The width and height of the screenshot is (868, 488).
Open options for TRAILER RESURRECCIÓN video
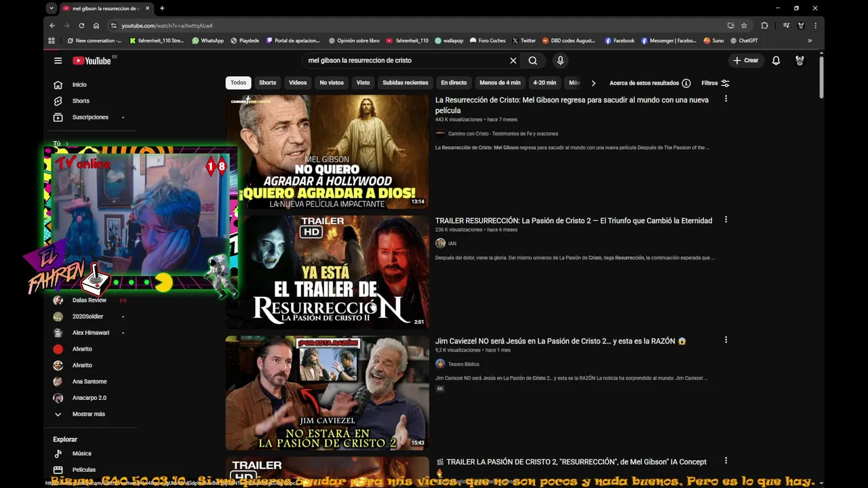coord(726,220)
